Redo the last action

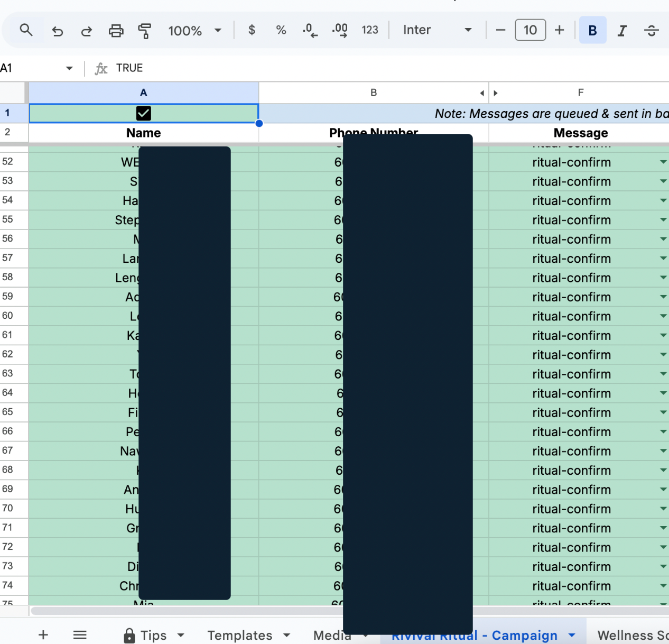point(86,31)
